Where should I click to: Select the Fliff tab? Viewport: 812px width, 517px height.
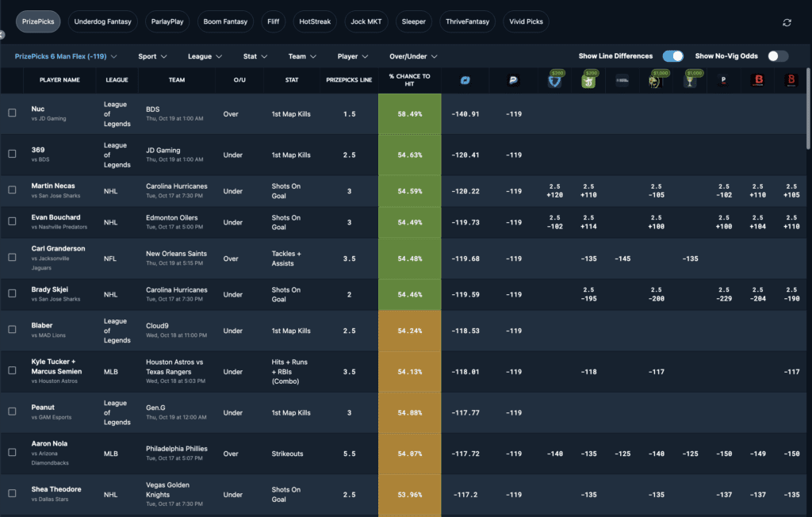pos(274,21)
